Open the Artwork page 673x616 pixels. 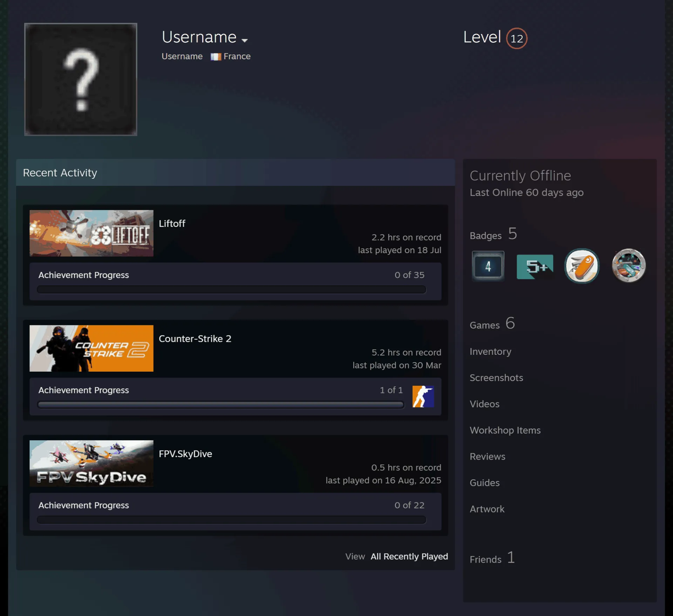(x=487, y=509)
